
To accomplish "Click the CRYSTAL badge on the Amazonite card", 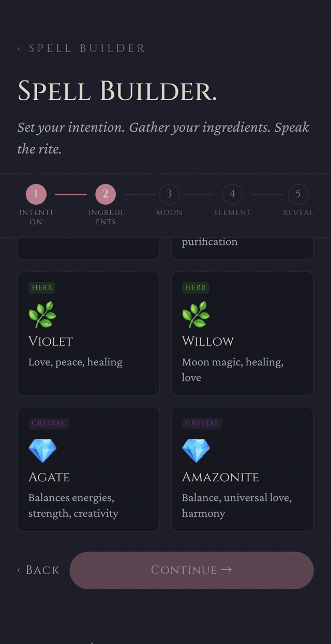I will [x=202, y=423].
